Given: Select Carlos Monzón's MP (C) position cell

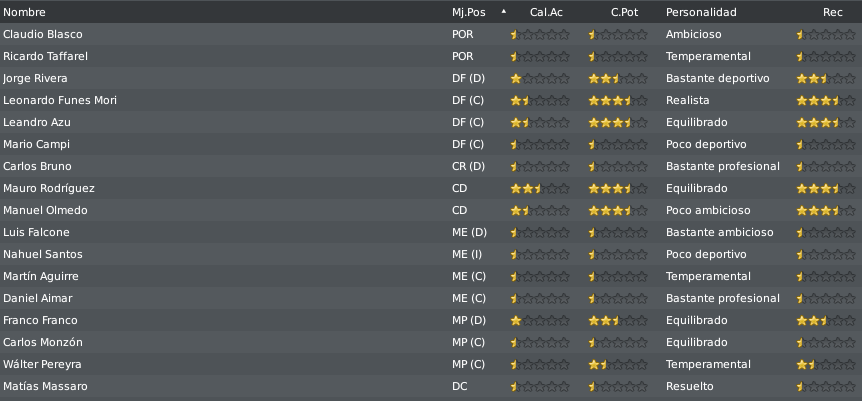Looking at the screenshot, I should 468,342.
